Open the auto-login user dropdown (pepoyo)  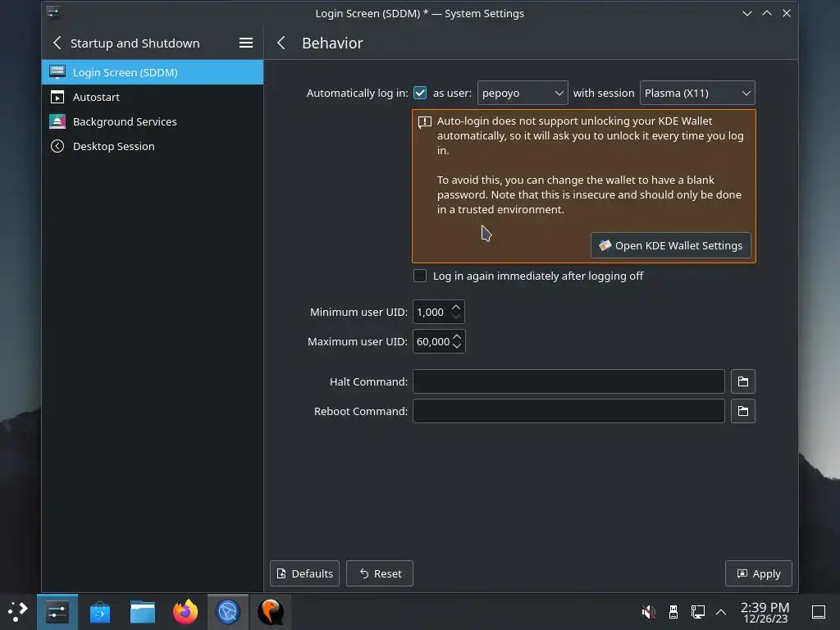[x=523, y=93]
